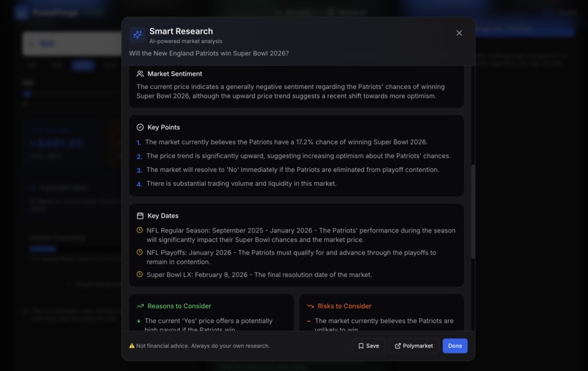Click the 'Reasons to Consider' heading
Viewport: 588px width, 371px height.
179,306
